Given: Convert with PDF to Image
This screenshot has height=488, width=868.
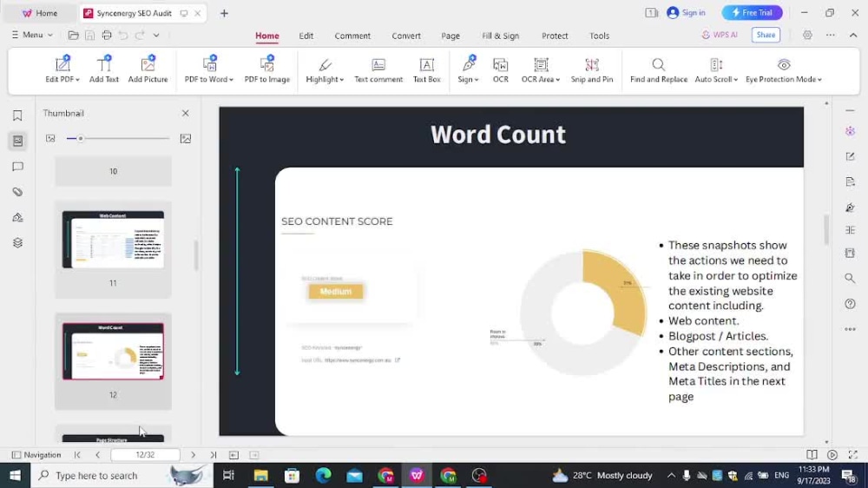Looking at the screenshot, I should click(x=266, y=69).
